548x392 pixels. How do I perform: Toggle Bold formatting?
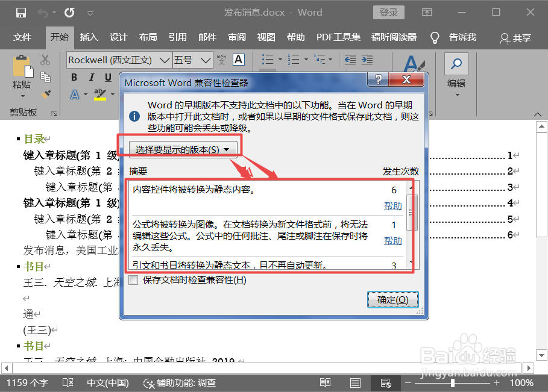click(x=74, y=77)
